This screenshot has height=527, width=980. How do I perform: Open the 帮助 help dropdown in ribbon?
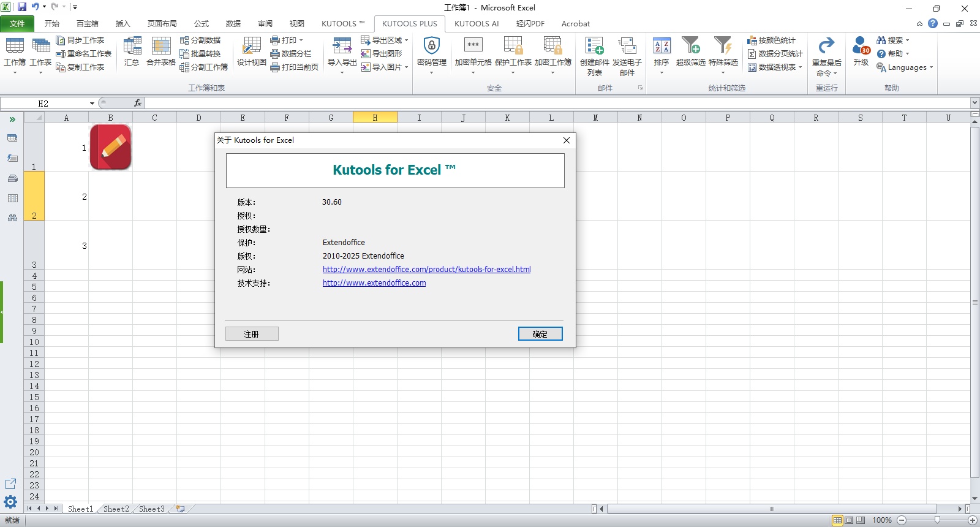click(x=893, y=54)
